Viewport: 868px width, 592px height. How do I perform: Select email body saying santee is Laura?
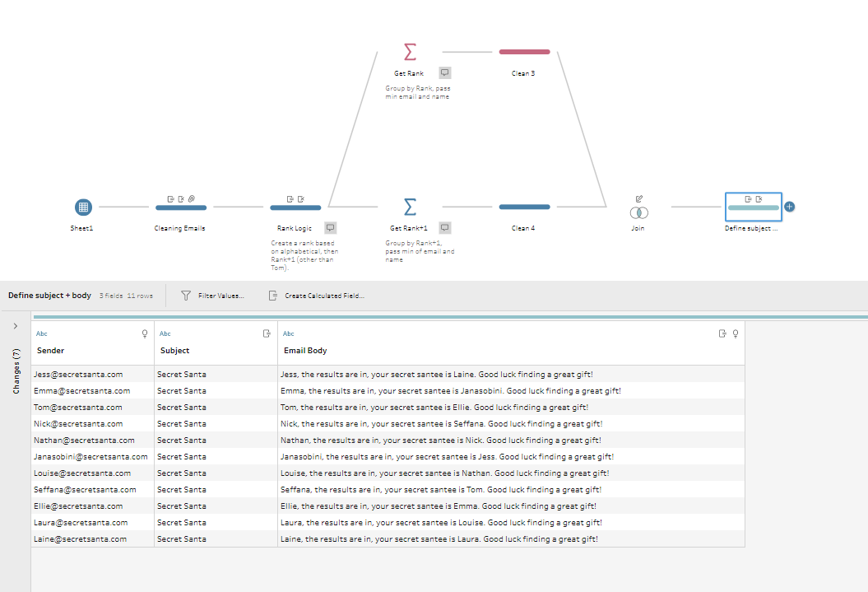(511, 538)
